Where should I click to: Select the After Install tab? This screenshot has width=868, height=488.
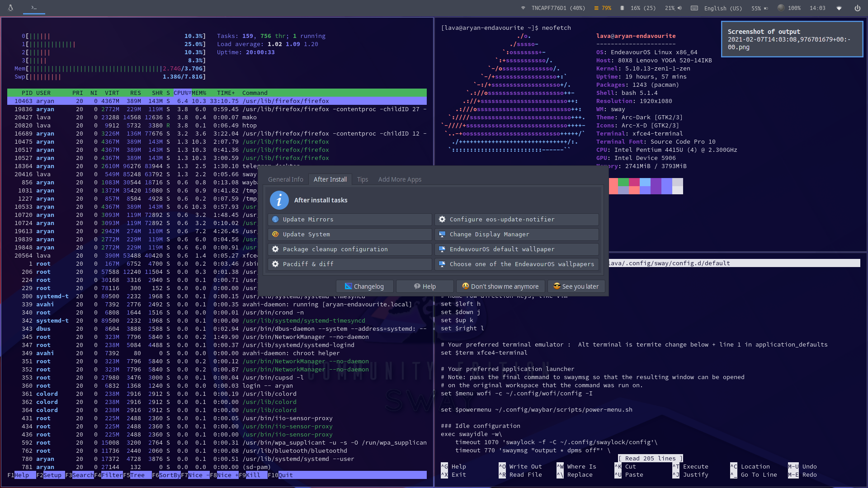coord(330,179)
